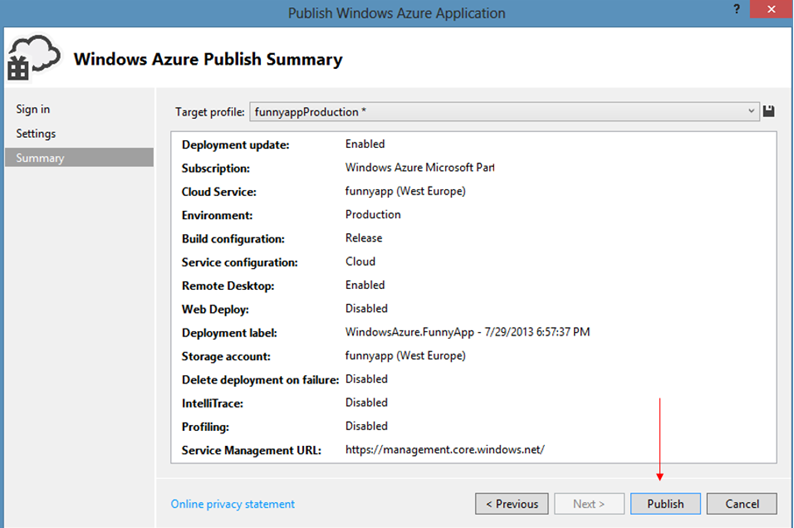Screen dimensions: 794x528
Task: Click the Service Management URL label
Action: (251, 450)
